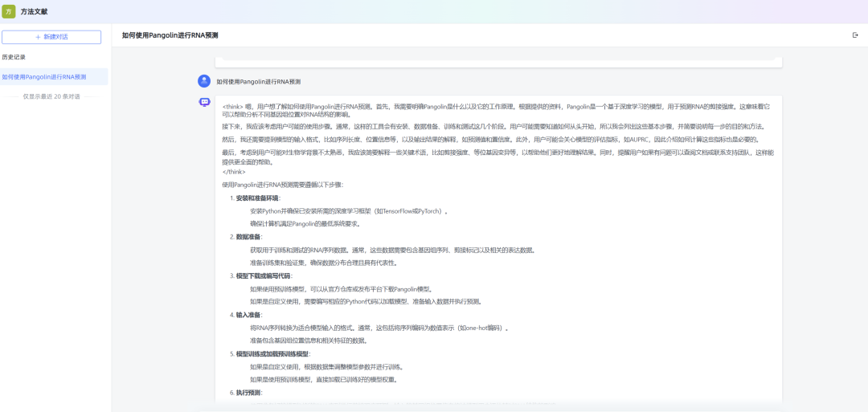Click the exit icon at top right
Image resolution: width=868 pixels, height=412 pixels.
coord(855,35)
